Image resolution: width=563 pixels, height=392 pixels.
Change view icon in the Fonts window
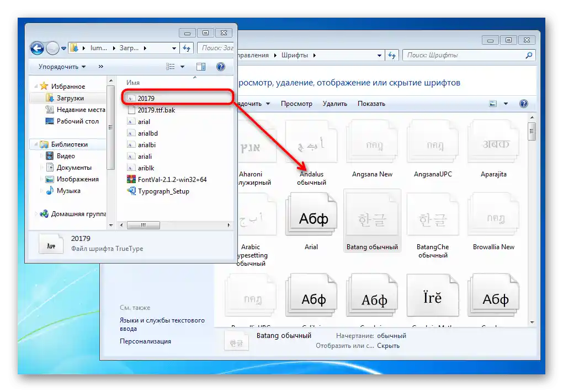click(493, 104)
